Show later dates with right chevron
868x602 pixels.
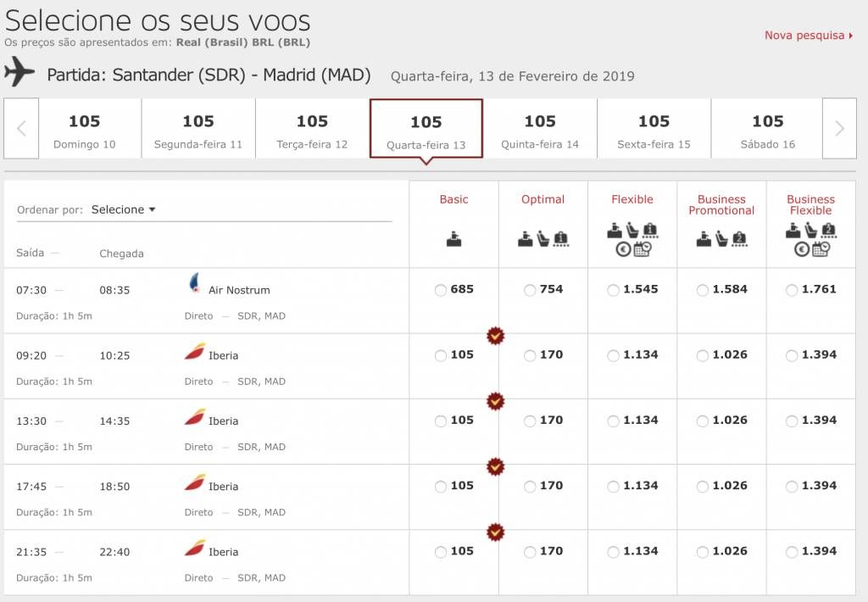coord(839,129)
